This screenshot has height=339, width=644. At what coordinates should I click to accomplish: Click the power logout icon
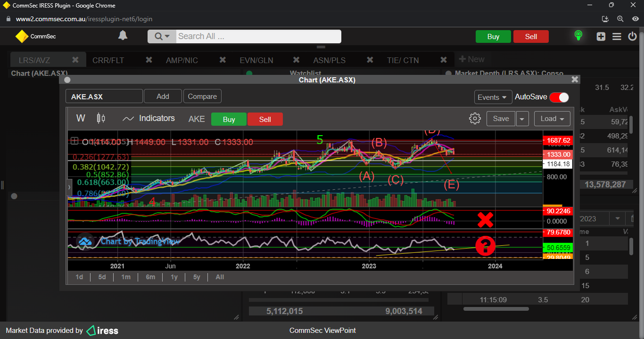633,37
